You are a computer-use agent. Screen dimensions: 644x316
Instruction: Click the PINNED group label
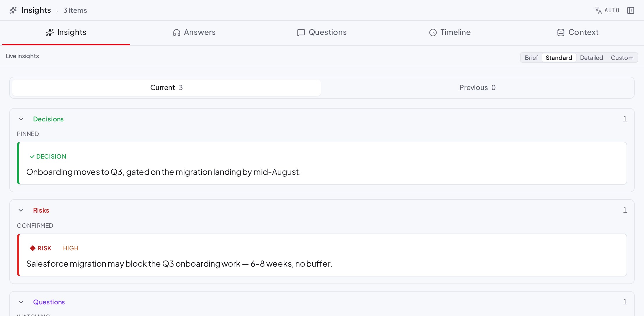click(28, 134)
